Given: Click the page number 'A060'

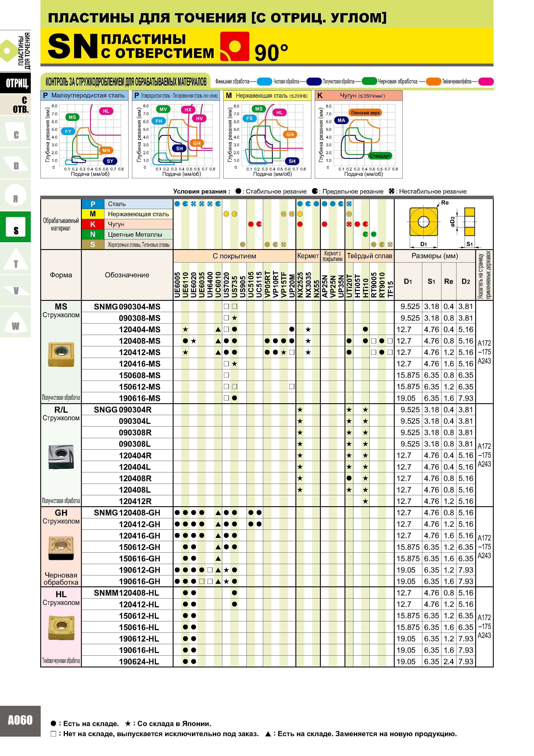Looking at the screenshot, I should 20,720.
